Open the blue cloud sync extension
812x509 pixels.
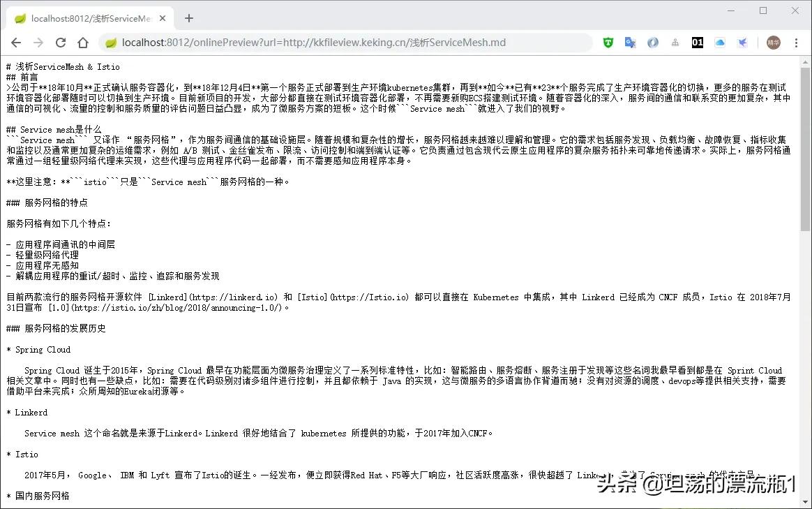pos(719,42)
